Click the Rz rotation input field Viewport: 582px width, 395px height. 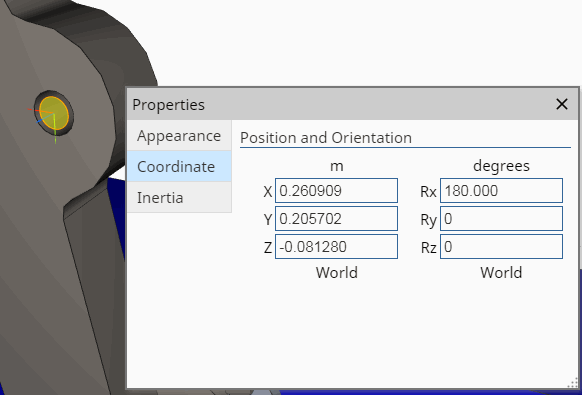501,246
